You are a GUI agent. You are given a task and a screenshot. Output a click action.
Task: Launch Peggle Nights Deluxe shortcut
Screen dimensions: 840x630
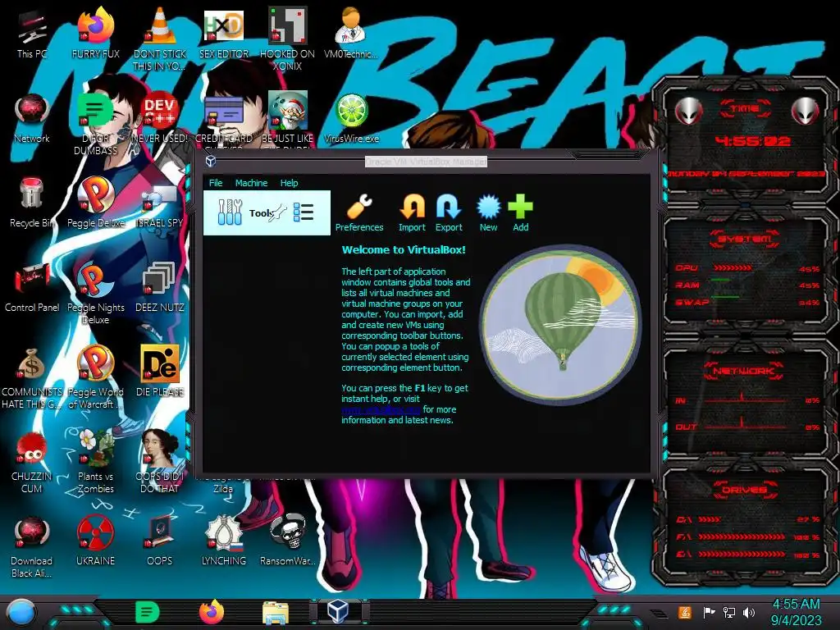click(x=95, y=293)
